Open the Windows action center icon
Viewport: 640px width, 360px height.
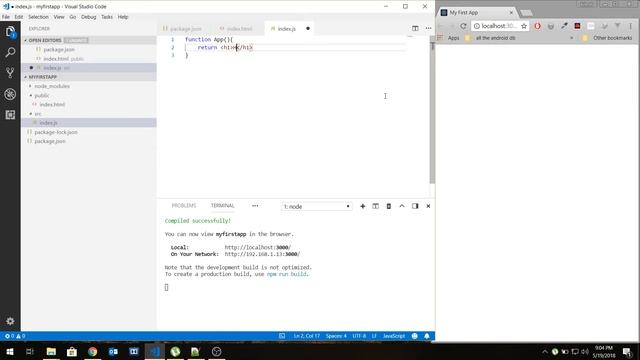coord(627,351)
